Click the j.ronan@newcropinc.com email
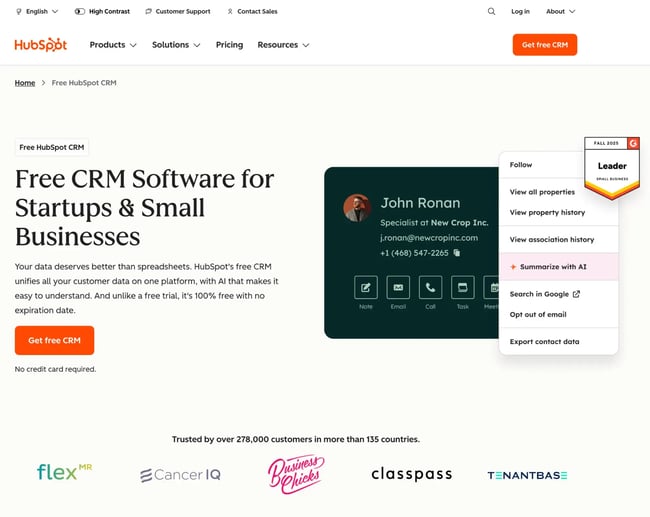The image size is (650, 517). [x=429, y=238]
